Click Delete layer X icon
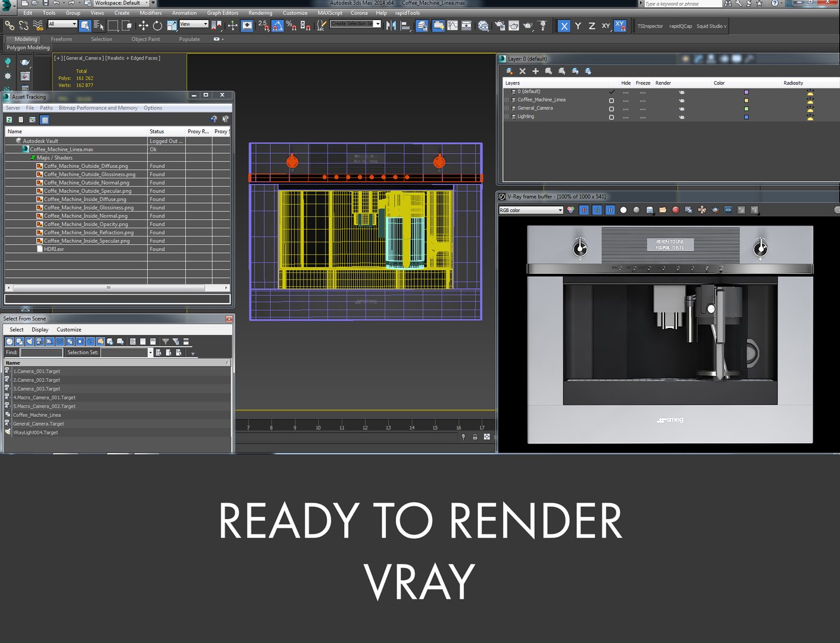This screenshot has width=840, height=643. point(523,71)
